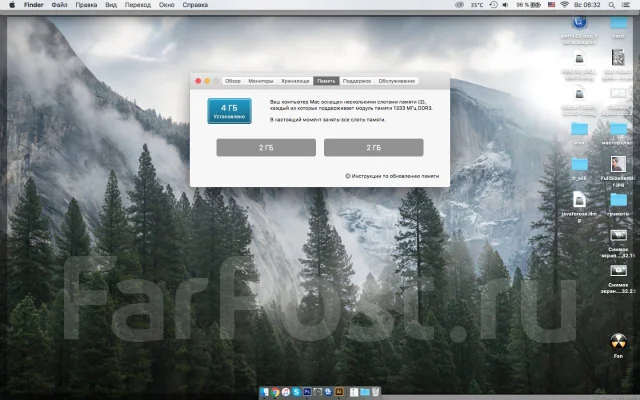Close the system information window
The height and width of the screenshot is (400, 640).
click(198, 81)
